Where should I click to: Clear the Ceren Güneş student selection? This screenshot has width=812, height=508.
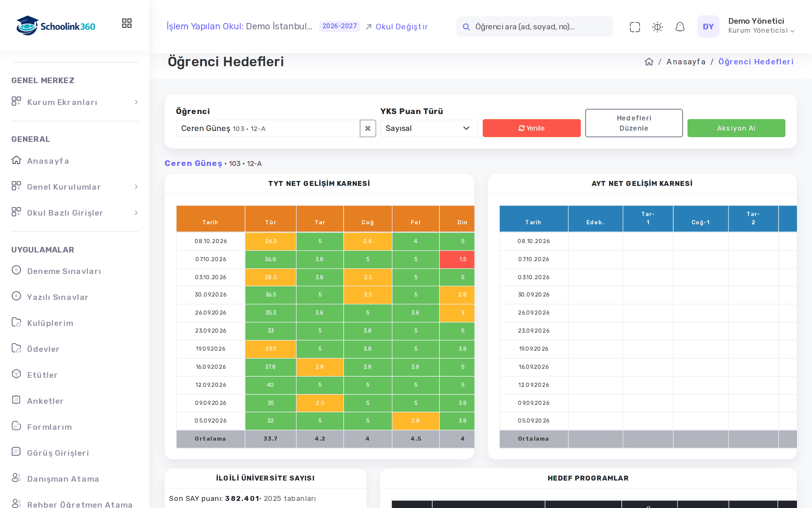tap(368, 128)
